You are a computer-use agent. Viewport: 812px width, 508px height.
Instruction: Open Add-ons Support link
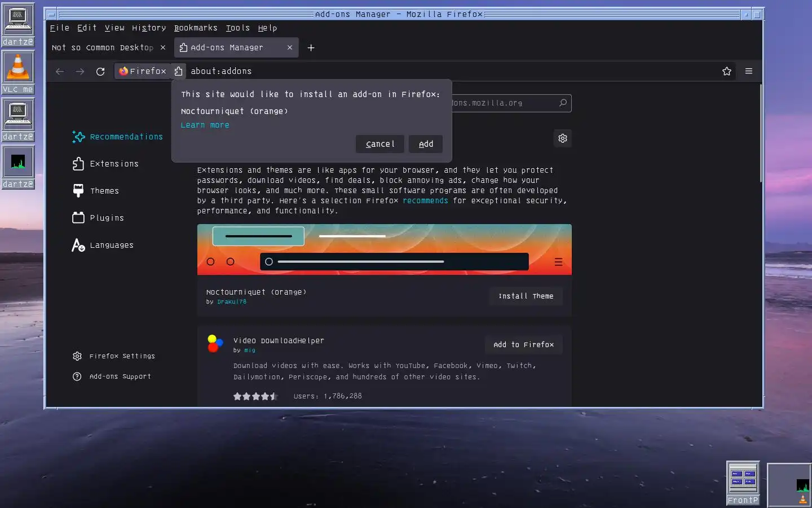(x=112, y=376)
